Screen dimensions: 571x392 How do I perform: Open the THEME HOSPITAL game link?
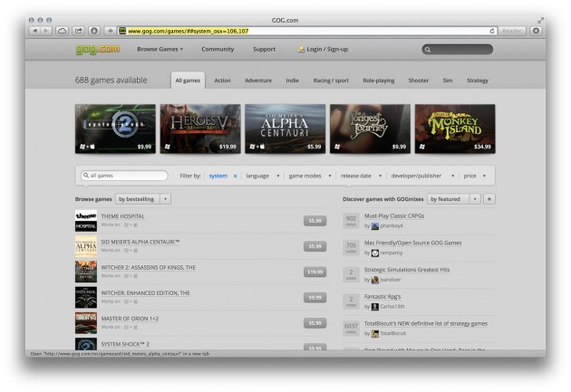pyautogui.click(x=122, y=216)
